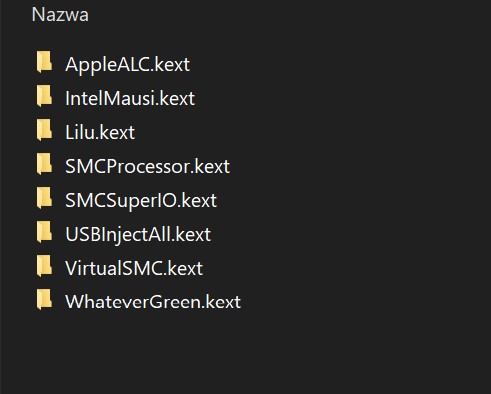Select the AppleALC.kext folder icon
Image resolution: width=491 pixels, height=394 pixels.
click(44, 62)
